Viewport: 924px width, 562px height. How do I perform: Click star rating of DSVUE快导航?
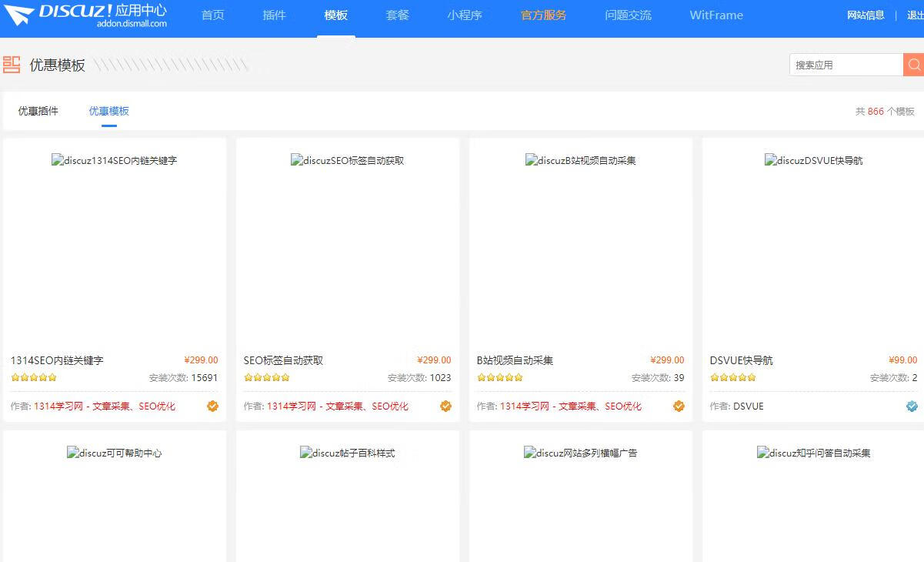[733, 378]
